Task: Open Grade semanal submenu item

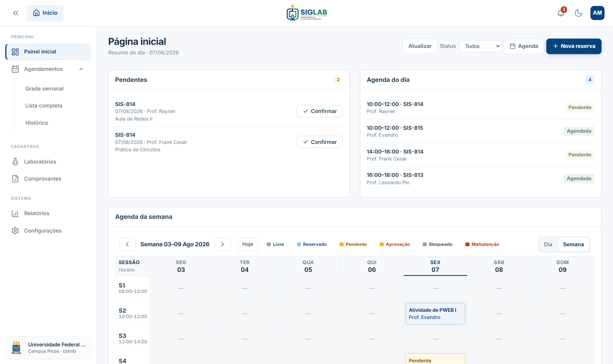Action: click(44, 89)
